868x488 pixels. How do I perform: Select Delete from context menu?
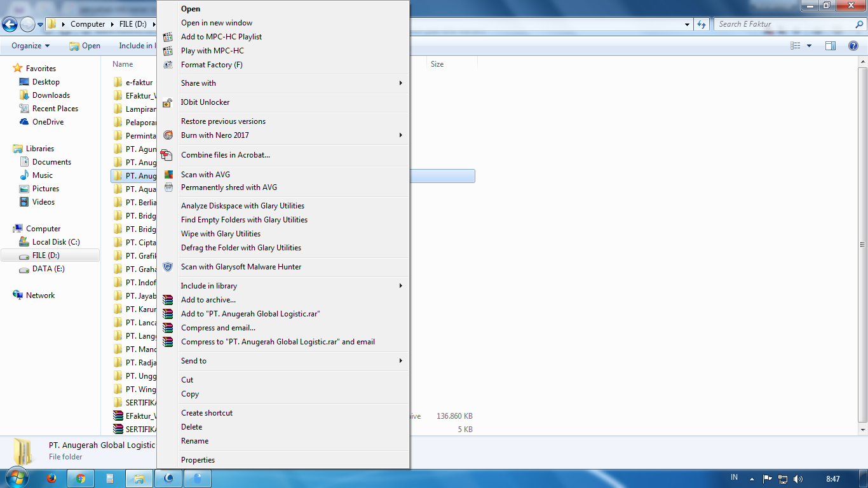[x=191, y=427]
